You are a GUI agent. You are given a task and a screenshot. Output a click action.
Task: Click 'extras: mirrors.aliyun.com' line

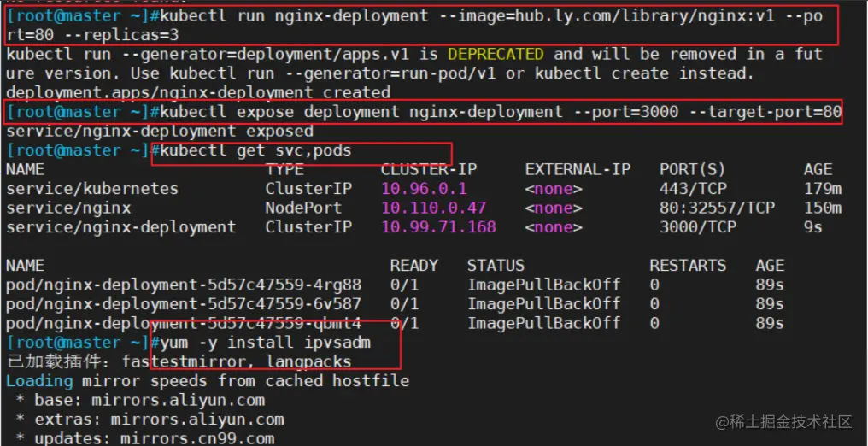pos(150,420)
